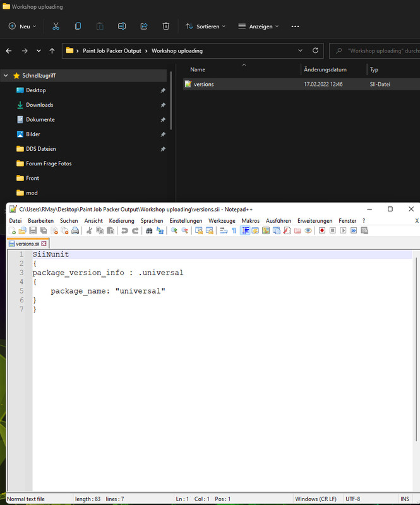
Task: Open the Function List icon
Action: [287, 230]
